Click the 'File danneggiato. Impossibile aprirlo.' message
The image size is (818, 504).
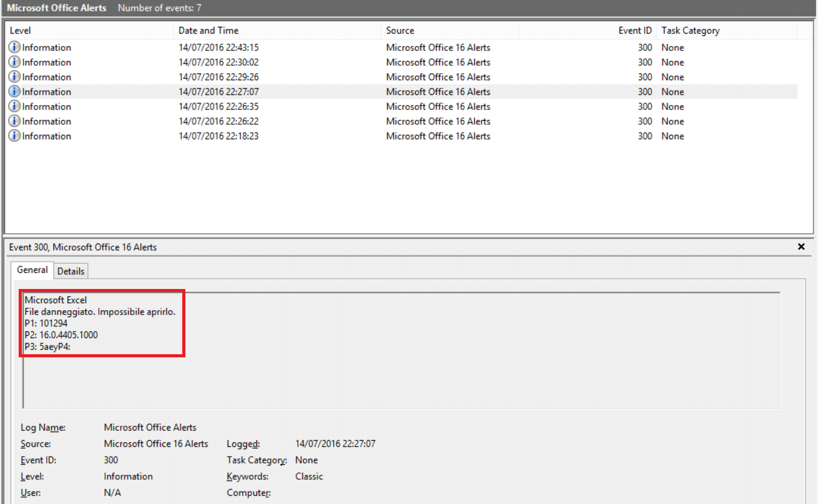click(100, 311)
